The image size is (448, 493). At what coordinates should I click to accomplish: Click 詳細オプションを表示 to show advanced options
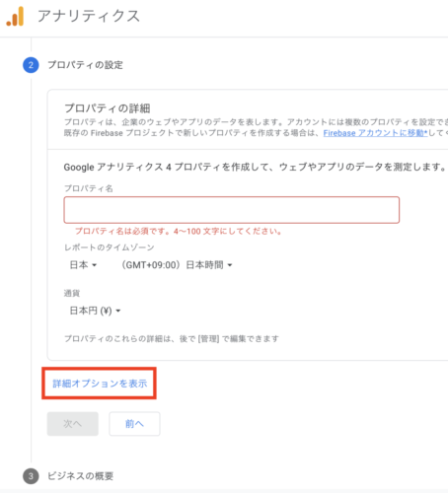click(100, 384)
